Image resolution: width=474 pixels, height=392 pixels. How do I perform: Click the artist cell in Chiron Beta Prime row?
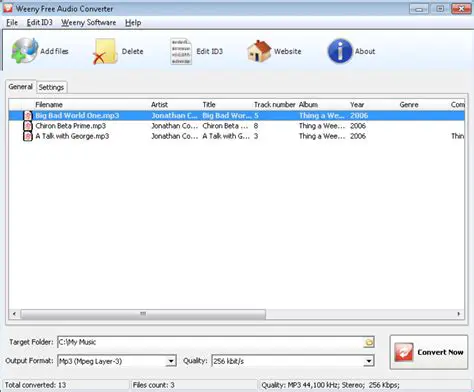pos(175,126)
